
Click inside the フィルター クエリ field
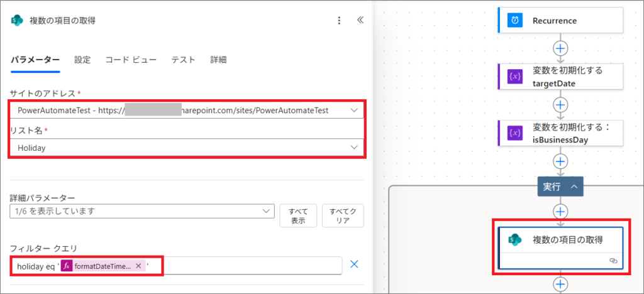[245, 266]
